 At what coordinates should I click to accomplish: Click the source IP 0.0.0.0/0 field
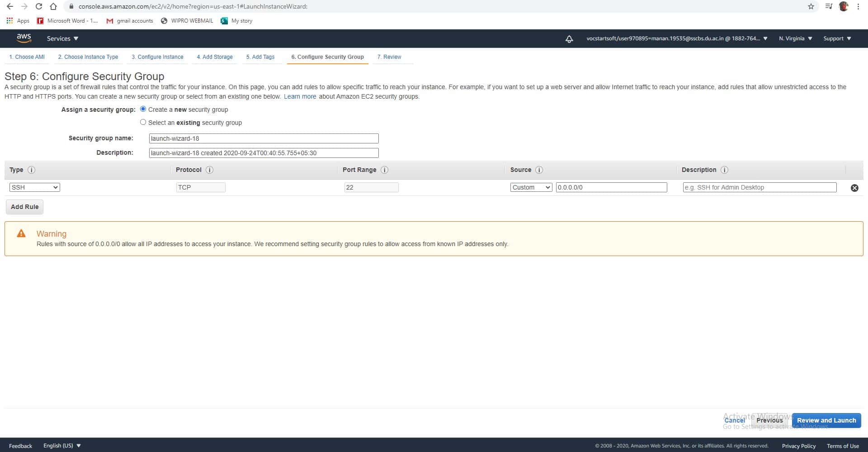click(612, 187)
